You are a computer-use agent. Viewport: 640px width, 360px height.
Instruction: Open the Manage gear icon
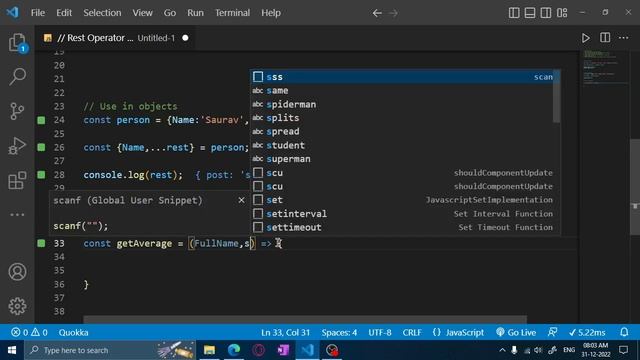(x=17, y=306)
